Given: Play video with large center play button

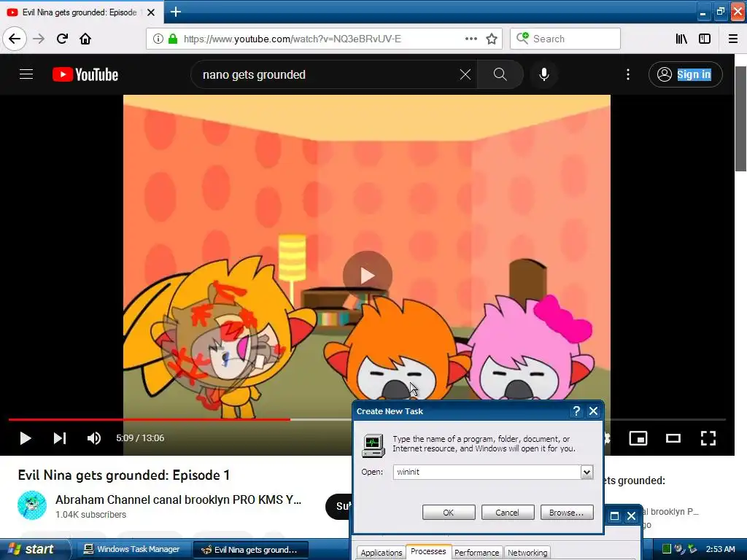Looking at the screenshot, I should tap(368, 275).
